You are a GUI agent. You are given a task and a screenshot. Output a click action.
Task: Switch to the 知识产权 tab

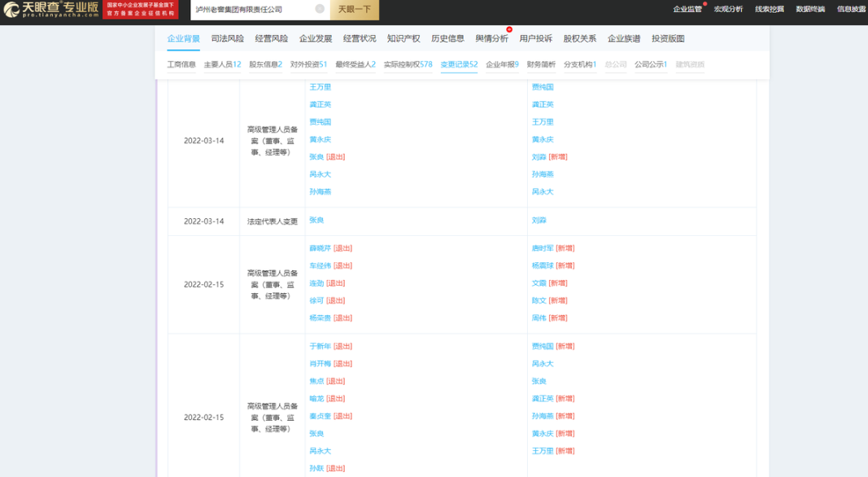coord(403,38)
